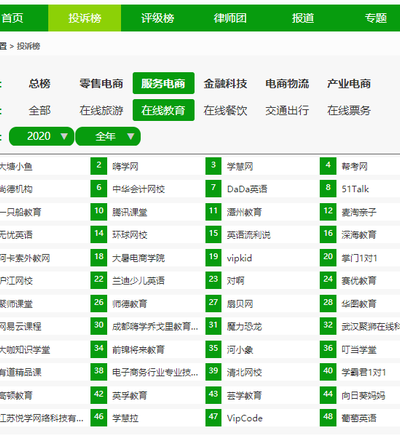Open rank 26 entry 师德教育

(x=130, y=304)
